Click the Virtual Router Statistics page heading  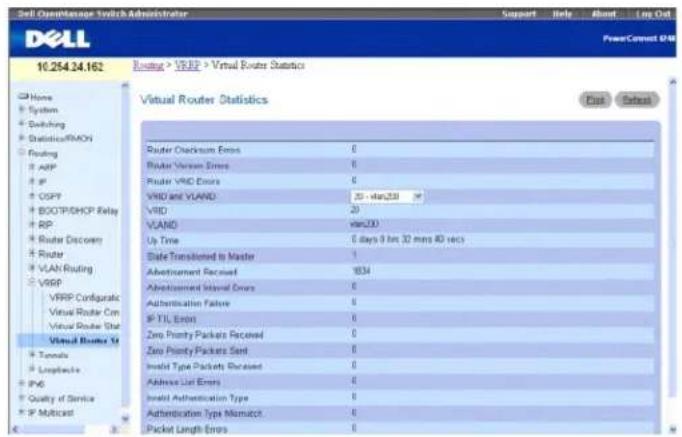204,100
